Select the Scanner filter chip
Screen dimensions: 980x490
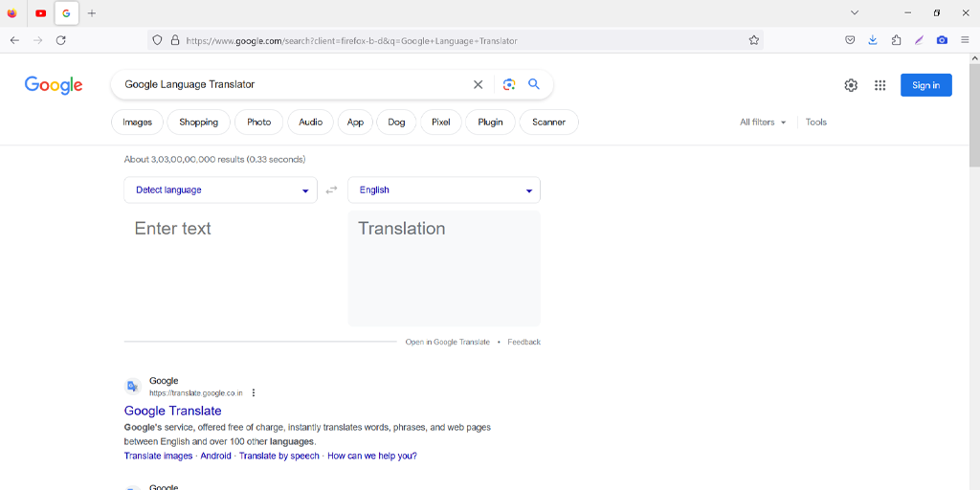coord(548,122)
